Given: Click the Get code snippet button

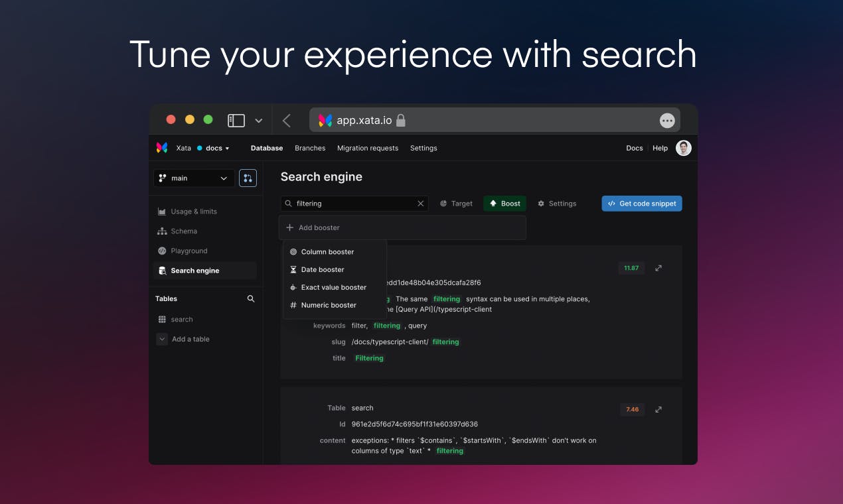Looking at the screenshot, I should [642, 204].
